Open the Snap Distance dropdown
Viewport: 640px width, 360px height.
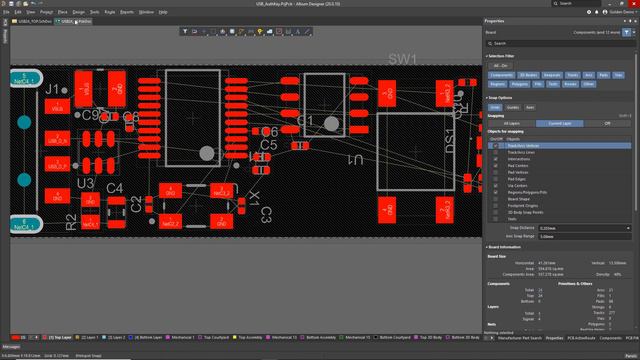(x=628, y=228)
